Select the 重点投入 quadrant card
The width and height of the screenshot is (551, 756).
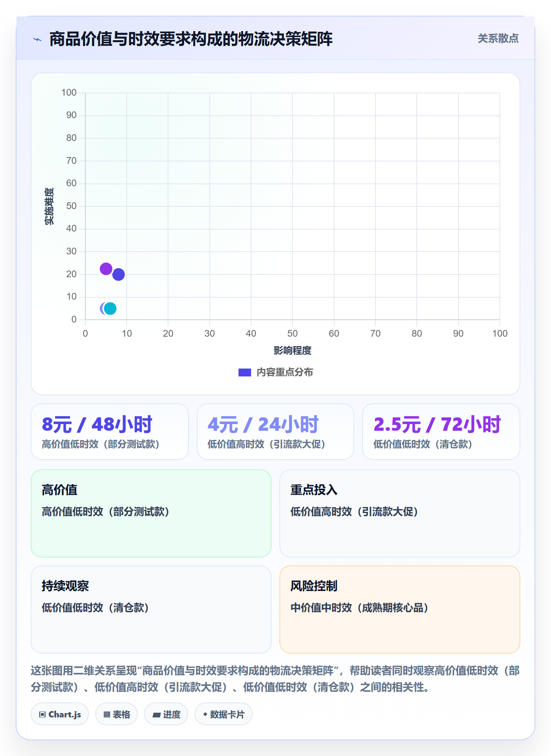pos(400,513)
